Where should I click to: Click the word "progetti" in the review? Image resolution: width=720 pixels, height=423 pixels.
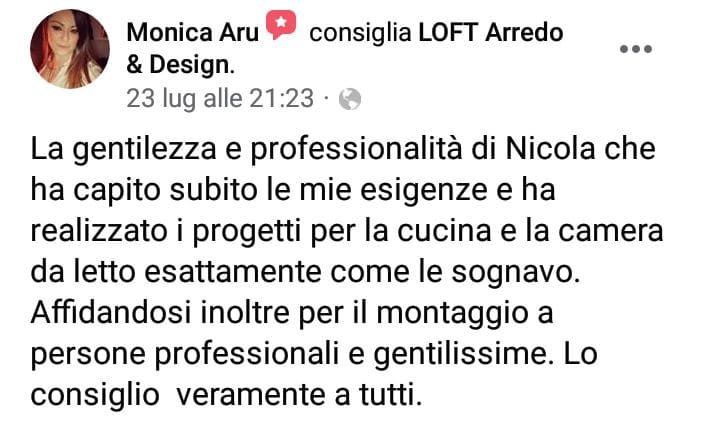click(x=248, y=233)
